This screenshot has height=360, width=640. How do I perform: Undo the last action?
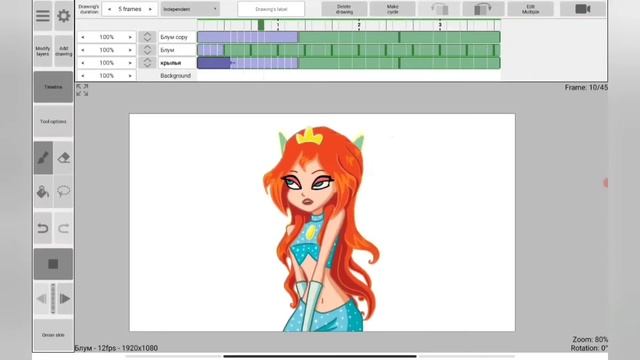(x=43, y=228)
